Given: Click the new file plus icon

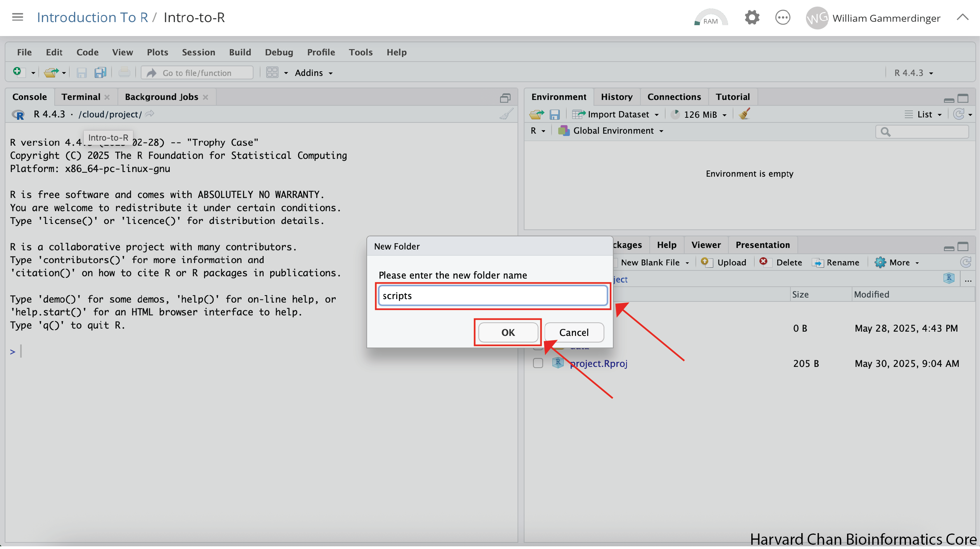Looking at the screenshot, I should click(18, 72).
